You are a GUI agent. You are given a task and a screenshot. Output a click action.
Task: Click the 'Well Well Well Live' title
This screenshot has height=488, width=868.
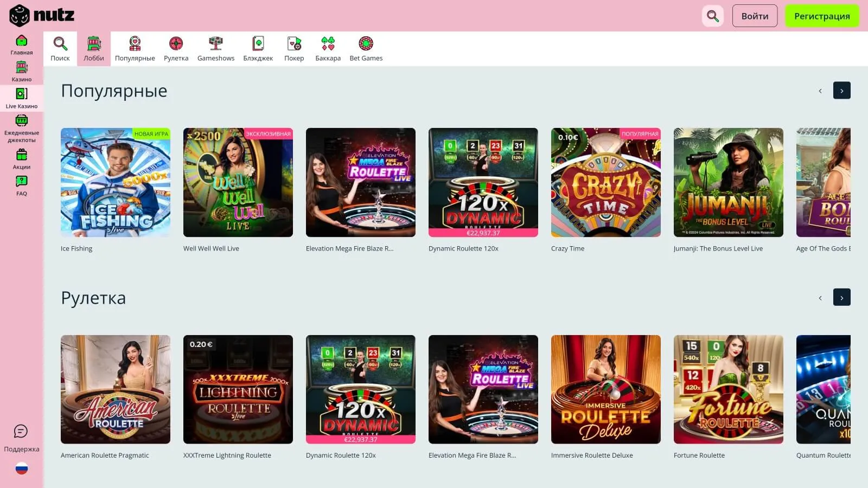[x=211, y=248]
